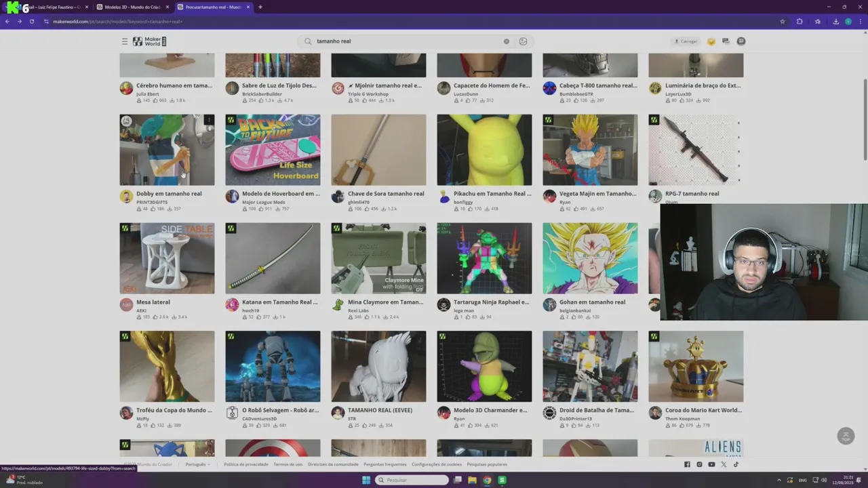Open the Claymore Mine GIF thumbnail
Screen dimensions: 868x488
click(378, 258)
